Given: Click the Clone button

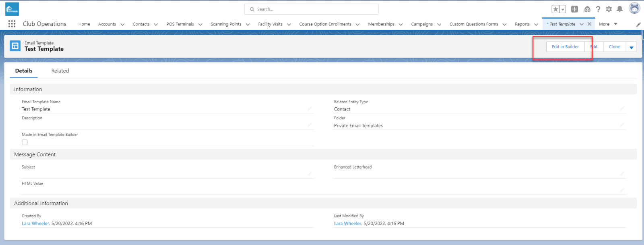Looking at the screenshot, I should pos(614,47).
